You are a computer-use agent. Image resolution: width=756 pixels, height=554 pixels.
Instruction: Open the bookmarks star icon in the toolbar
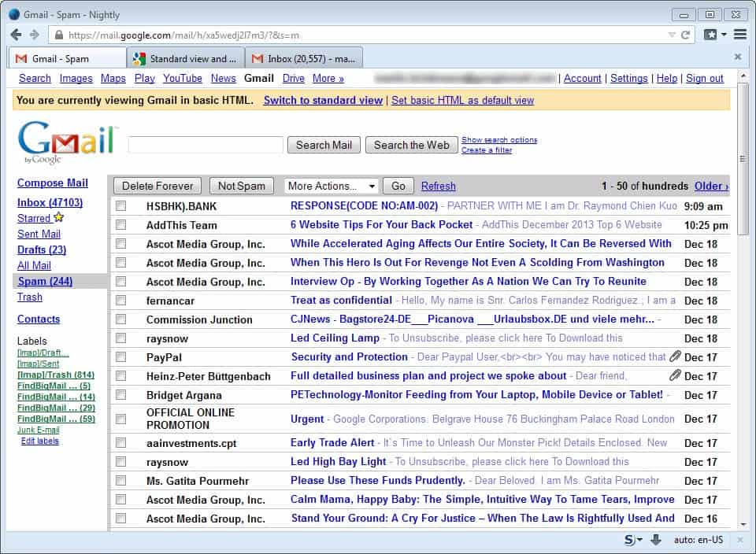[710, 35]
